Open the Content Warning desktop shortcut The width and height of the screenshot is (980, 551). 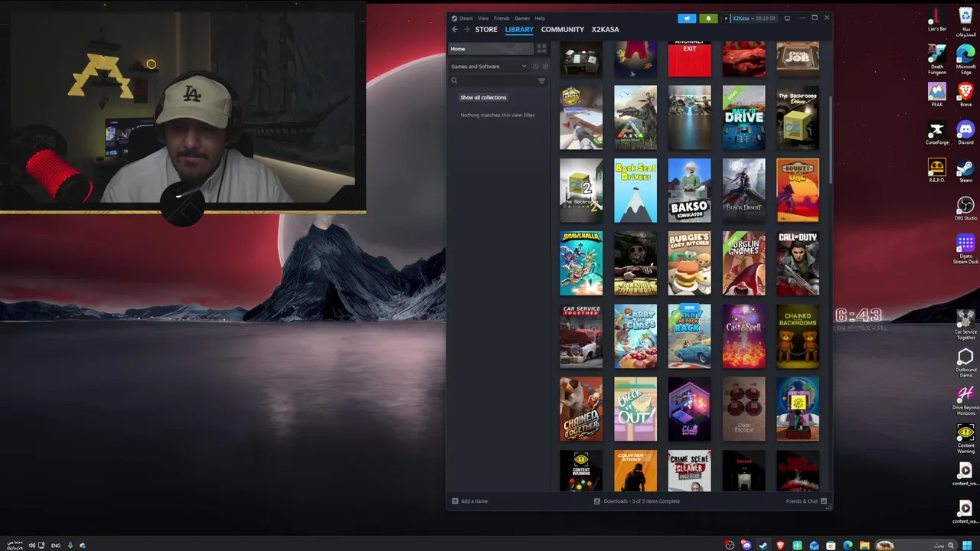[965, 439]
